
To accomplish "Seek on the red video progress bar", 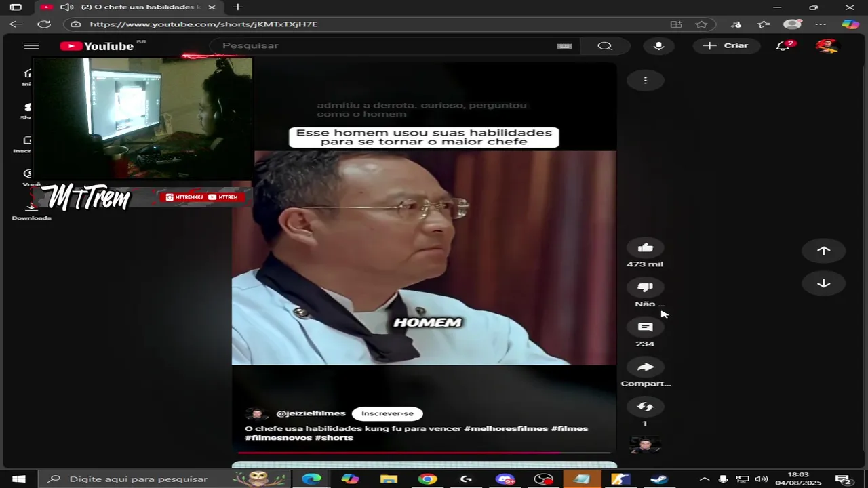I will [425, 453].
